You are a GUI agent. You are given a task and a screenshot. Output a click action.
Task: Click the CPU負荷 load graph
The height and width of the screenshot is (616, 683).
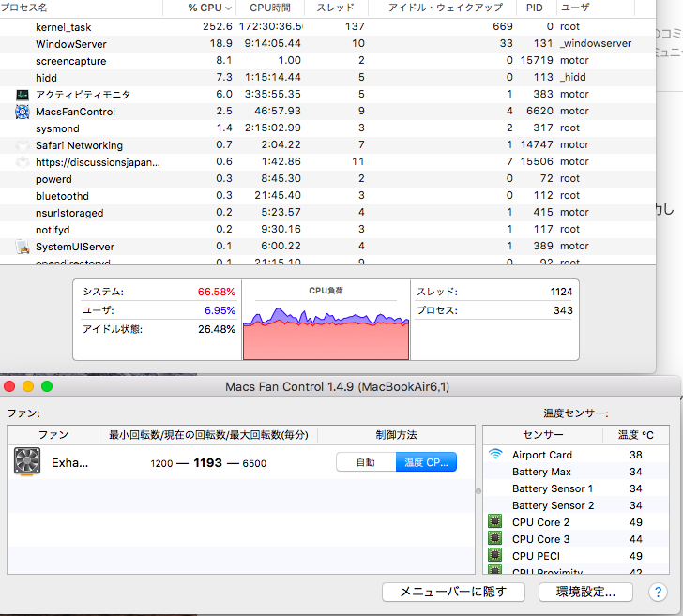tap(326, 333)
